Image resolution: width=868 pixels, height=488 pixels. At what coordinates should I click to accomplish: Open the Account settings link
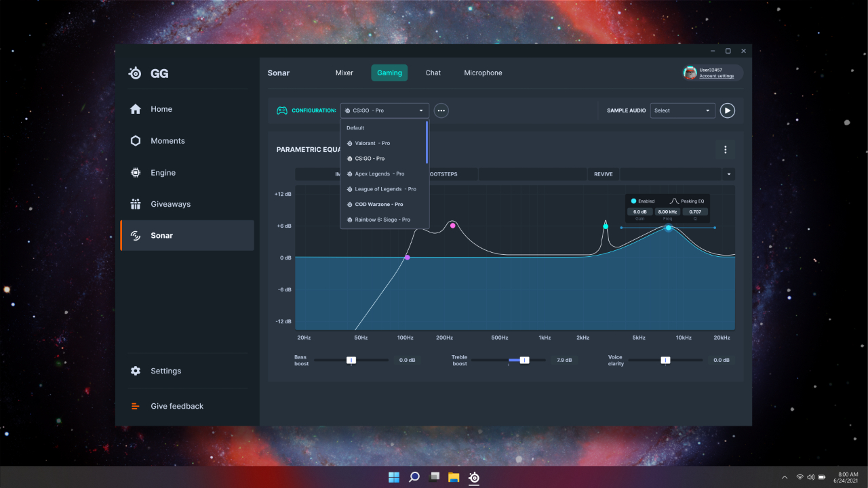(716, 76)
